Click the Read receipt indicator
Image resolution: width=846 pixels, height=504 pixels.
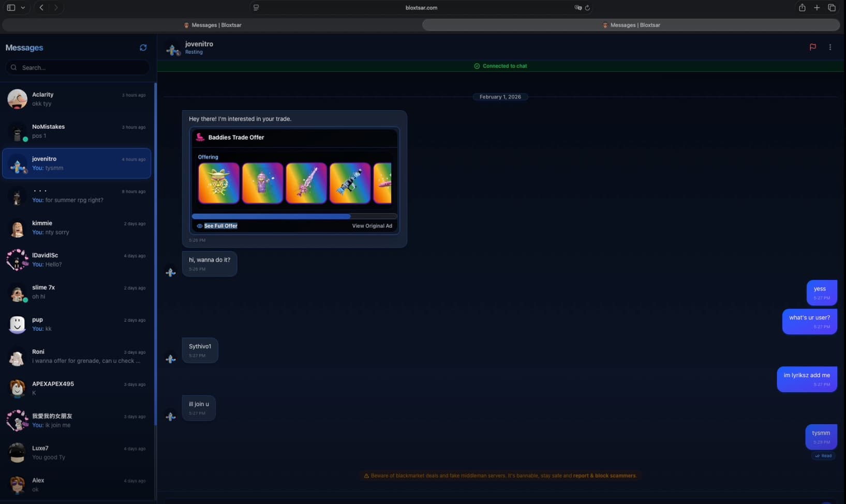(823, 456)
